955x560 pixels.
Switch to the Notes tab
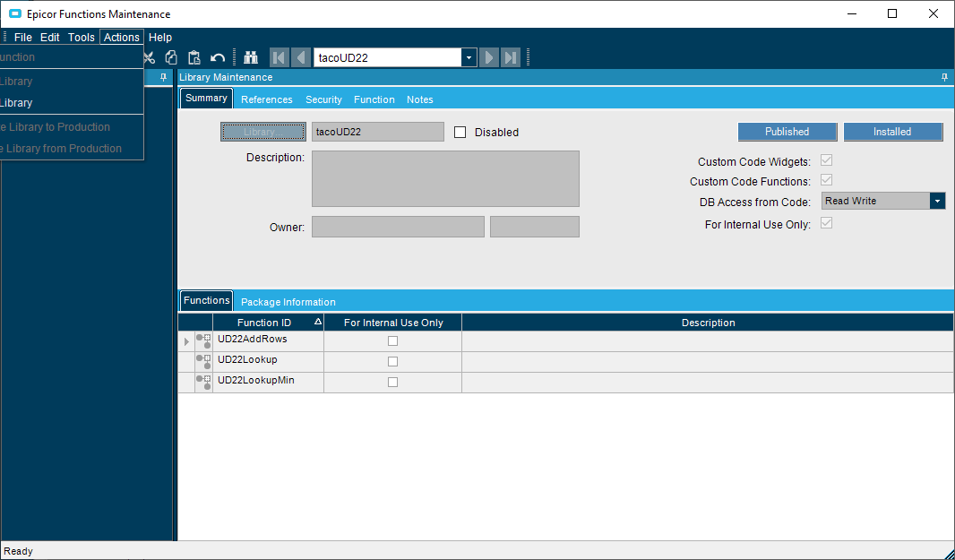[x=419, y=99]
